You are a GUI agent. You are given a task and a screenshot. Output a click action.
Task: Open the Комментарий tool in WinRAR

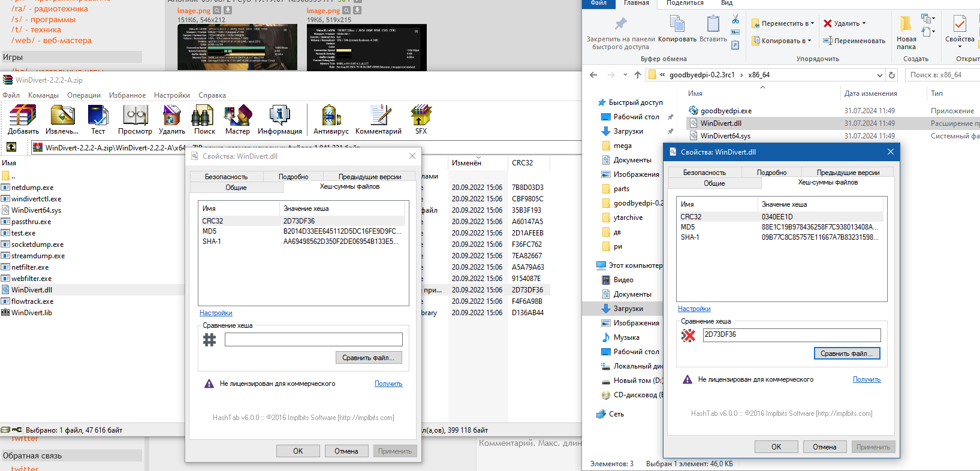[378, 119]
